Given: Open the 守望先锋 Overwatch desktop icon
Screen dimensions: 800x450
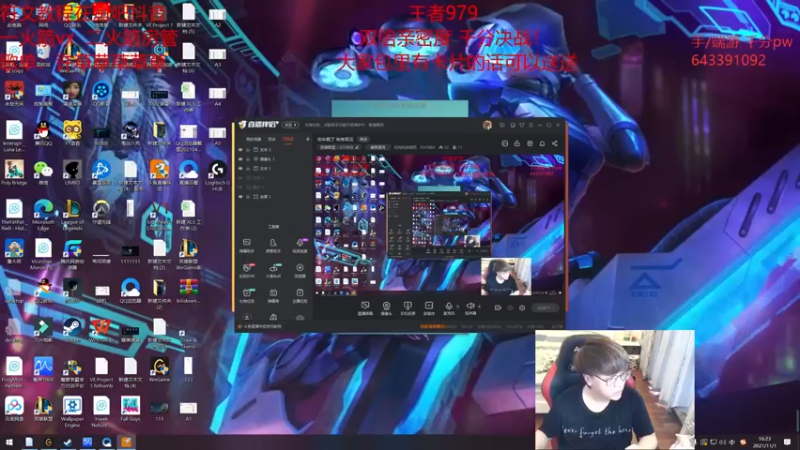Looking at the screenshot, I should pos(101,212).
